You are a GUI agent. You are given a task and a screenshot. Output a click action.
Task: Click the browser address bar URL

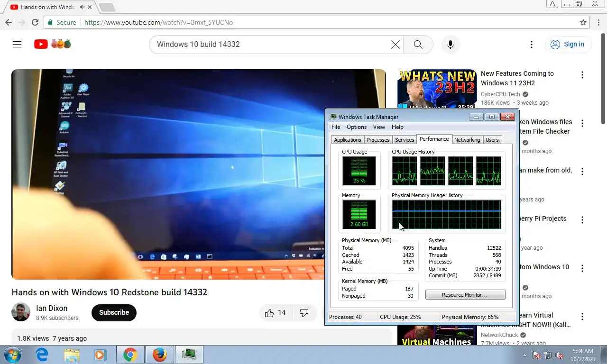[x=158, y=22]
